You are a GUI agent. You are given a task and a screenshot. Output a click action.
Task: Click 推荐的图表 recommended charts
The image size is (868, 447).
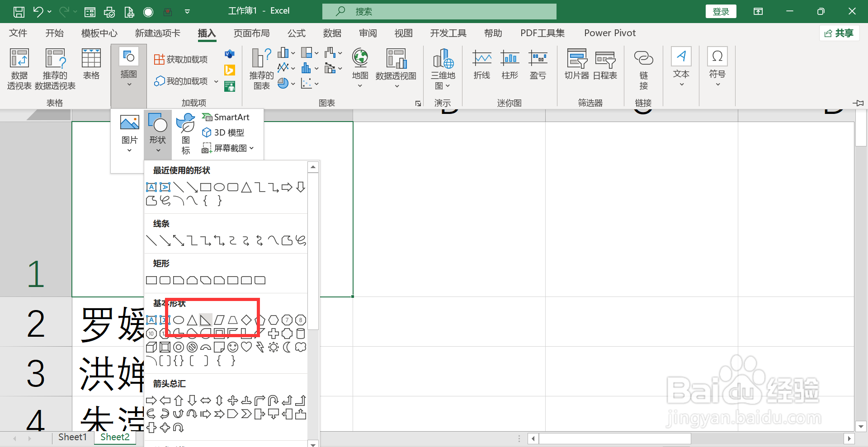261,69
